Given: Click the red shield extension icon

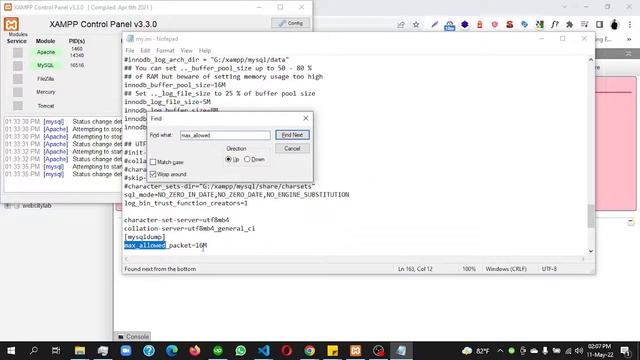Looking at the screenshot, I should pyautogui.click(x=495, y=25).
